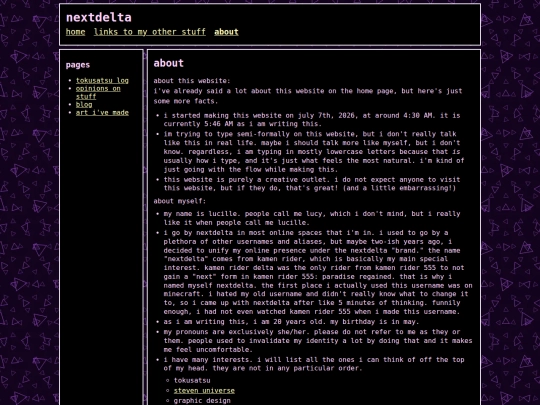Click the bullet starting 'im trying to type semi-formally'
The image size is (540, 405).
tap(314, 152)
